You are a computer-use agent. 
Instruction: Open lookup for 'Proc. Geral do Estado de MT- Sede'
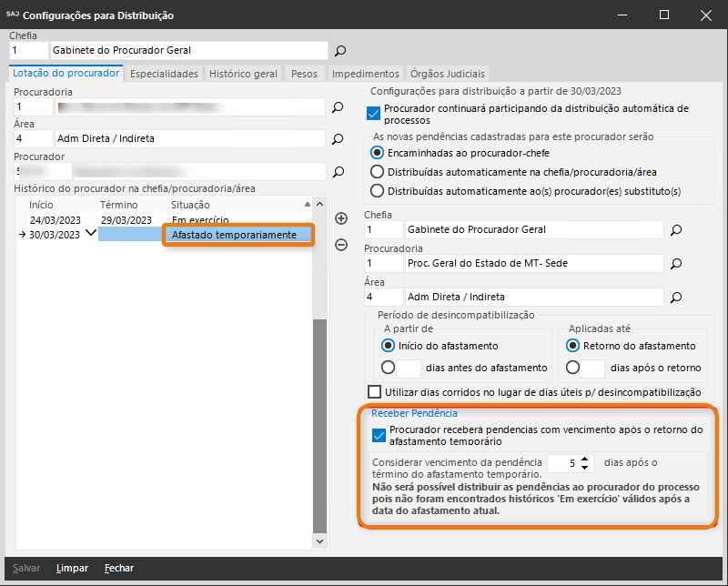[675, 264]
